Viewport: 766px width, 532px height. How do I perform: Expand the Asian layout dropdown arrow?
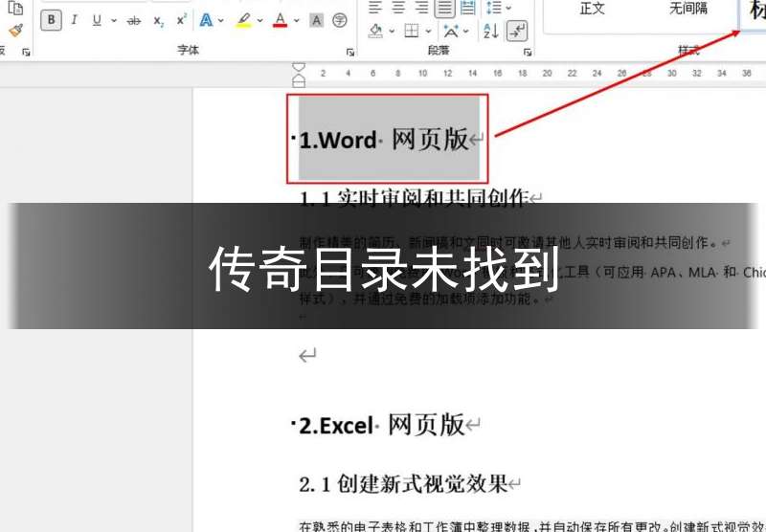(x=466, y=32)
